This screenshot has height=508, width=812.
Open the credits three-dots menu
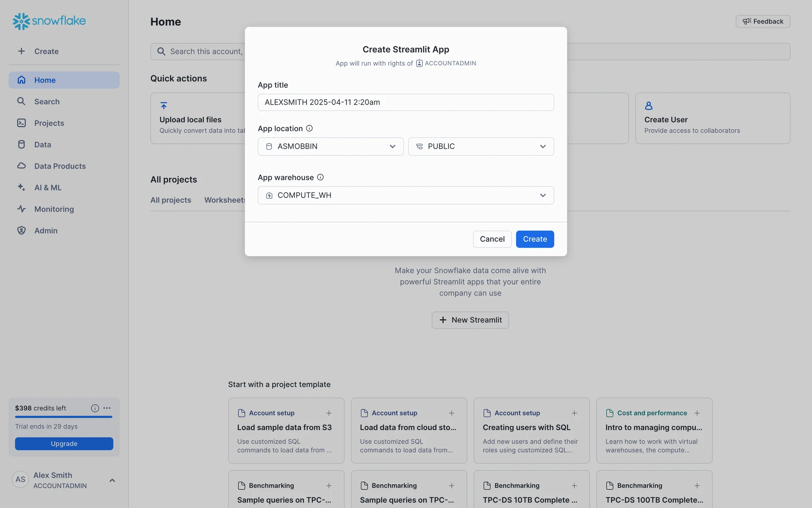(x=107, y=408)
